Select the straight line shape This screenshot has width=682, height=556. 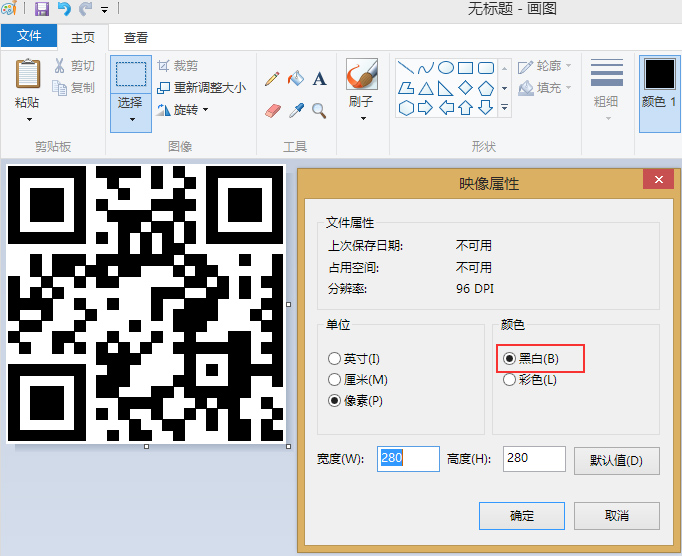(x=406, y=67)
